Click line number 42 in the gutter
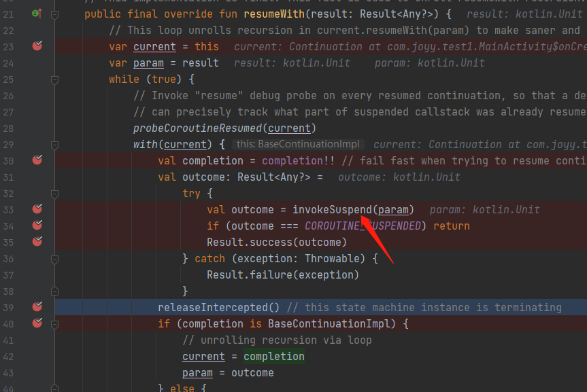This screenshot has width=587, height=392. pyautogui.click(x=8, y=357)
